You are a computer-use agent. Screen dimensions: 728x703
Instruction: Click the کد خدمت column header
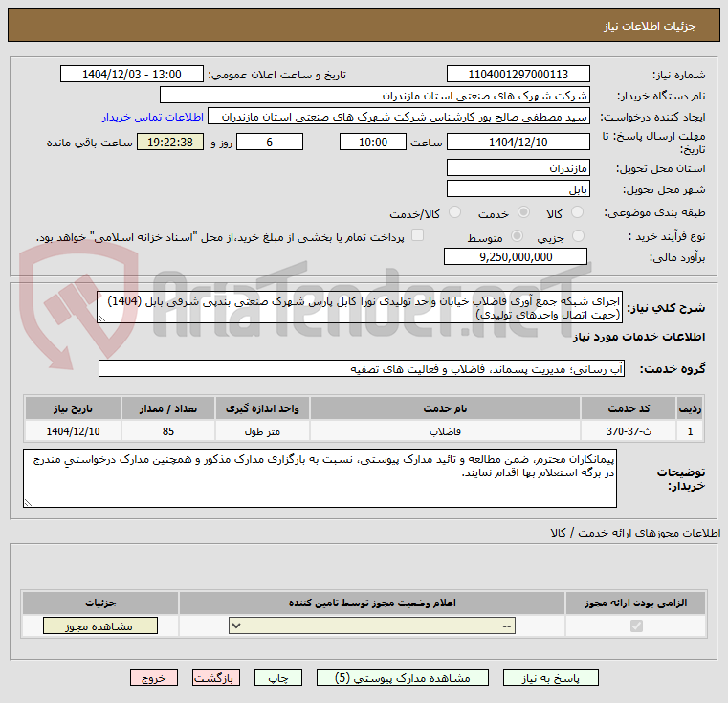coord(629,408)
